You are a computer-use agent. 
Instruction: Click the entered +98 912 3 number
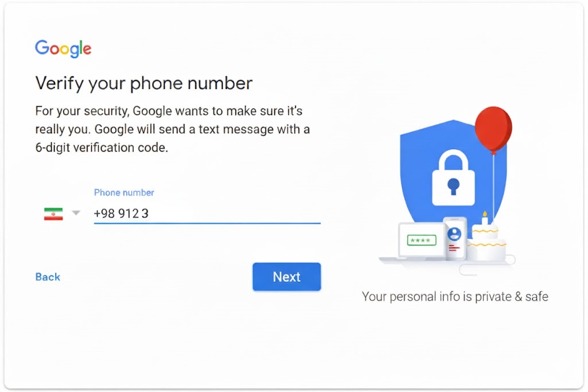tap(121, 214)
